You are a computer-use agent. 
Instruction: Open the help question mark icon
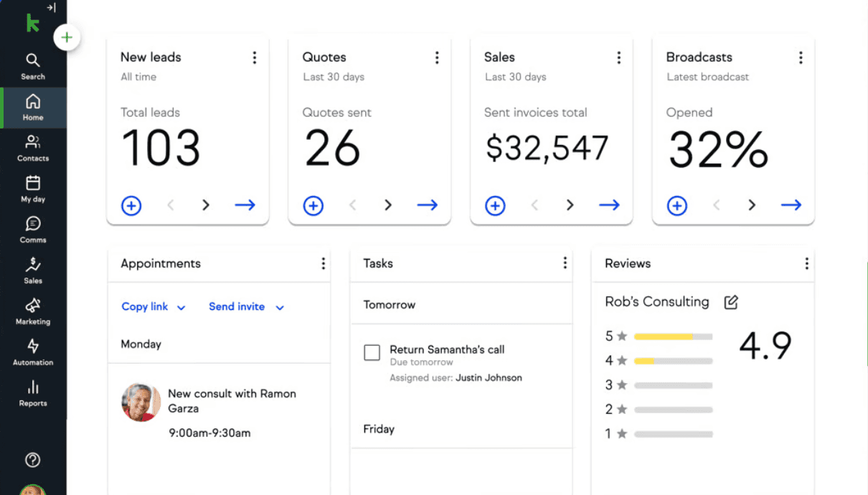(33, 461)
